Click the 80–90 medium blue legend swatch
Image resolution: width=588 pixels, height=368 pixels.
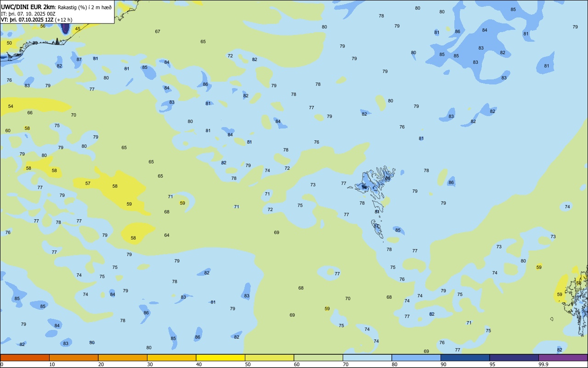(416, 357)
